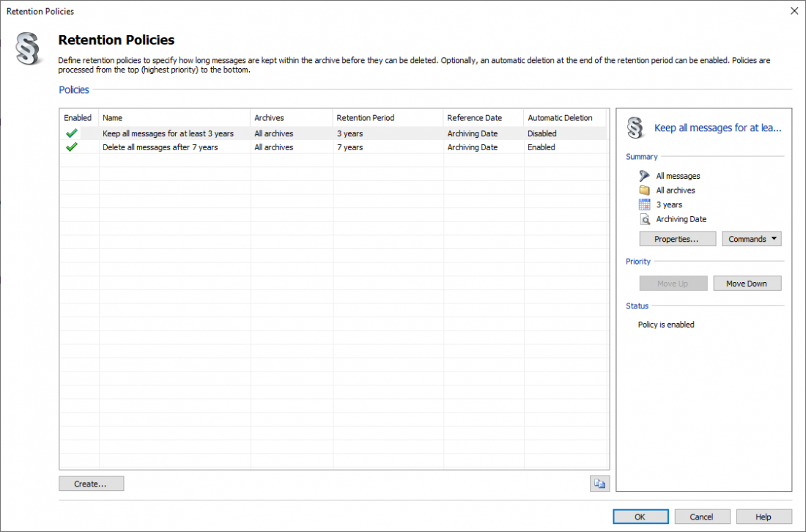
Task: Select the 'Delete all messages after 7 years' policy
Action: (x=160, y=147)
